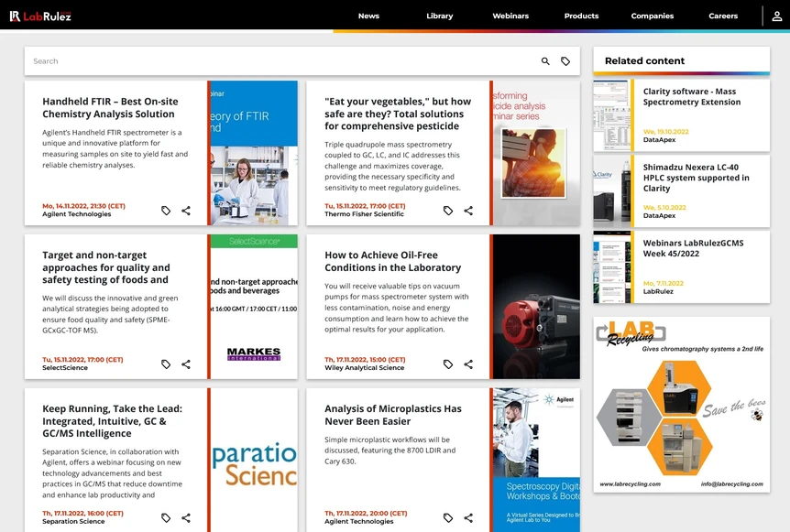Open Clarity software Mass Spectrometry Extension

click(692, 97)
